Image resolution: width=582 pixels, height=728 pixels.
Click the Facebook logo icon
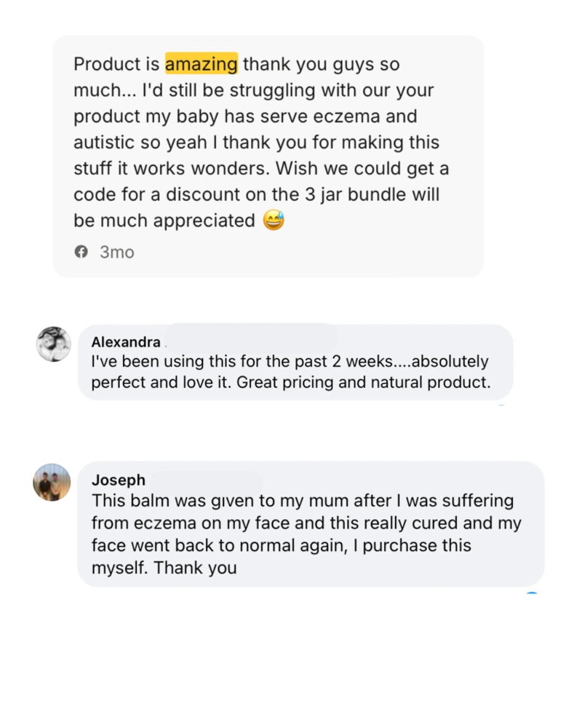[81, 252]
